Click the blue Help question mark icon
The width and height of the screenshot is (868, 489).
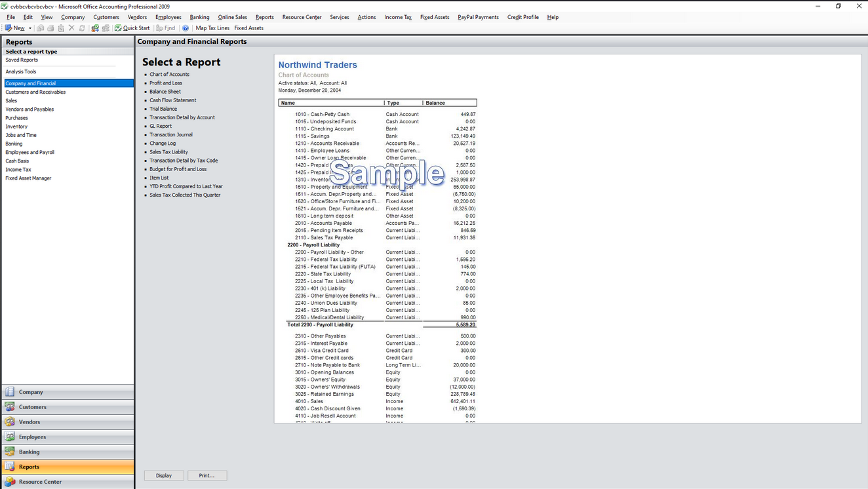(186, 28)
